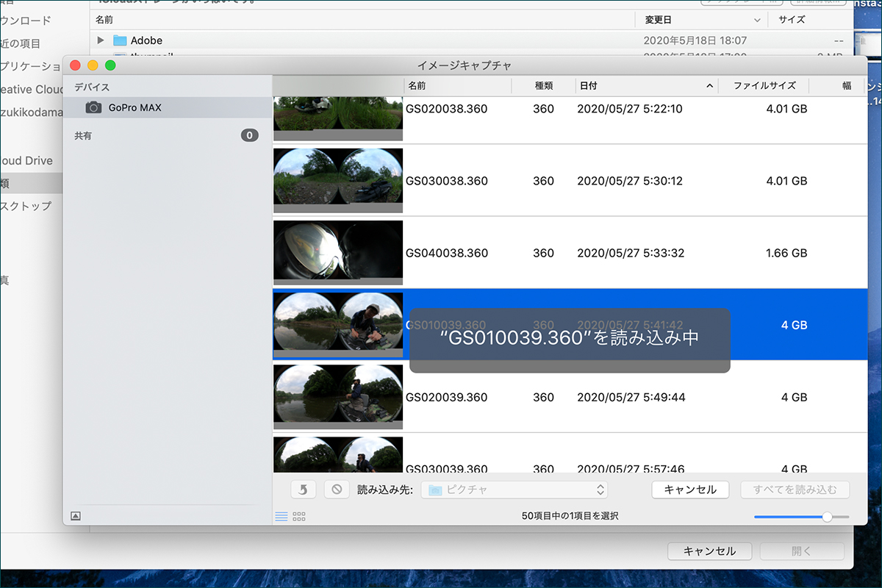Click the rotate counterclockwise icon
882x588 pixels.
coord(304,490)
